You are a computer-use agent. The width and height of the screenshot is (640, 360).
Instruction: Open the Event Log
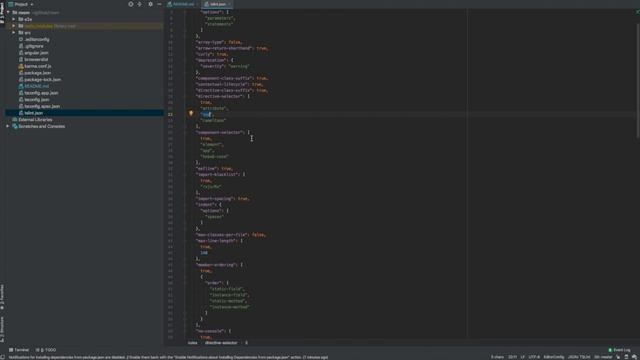[x=620, y=350]
